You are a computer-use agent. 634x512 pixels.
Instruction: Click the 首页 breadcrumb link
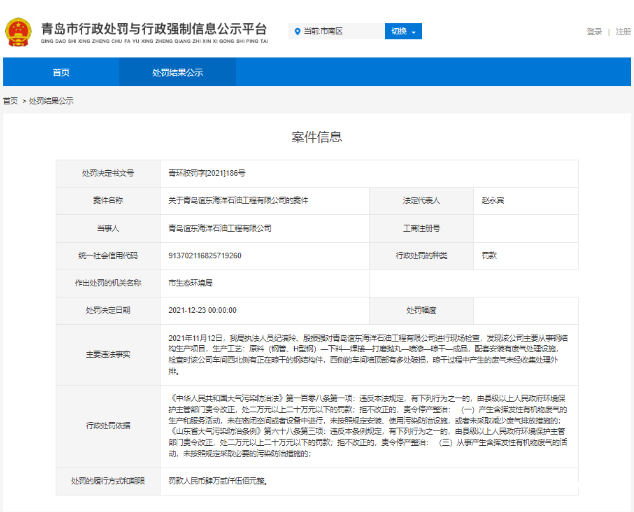pos(11,101)
